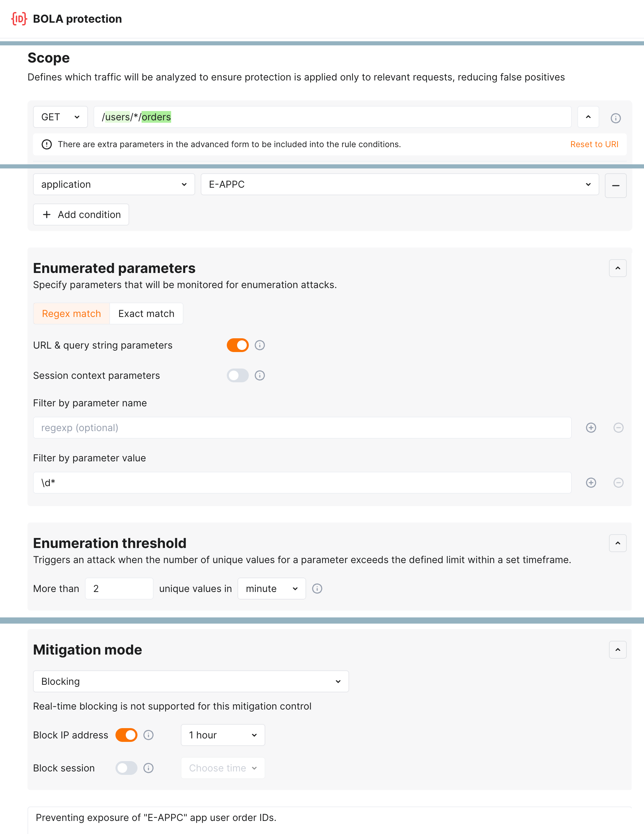The height and width of the screenshot is (834, 644).
Task: Remove the application E-APPC condition row
Action: (616, 186)
